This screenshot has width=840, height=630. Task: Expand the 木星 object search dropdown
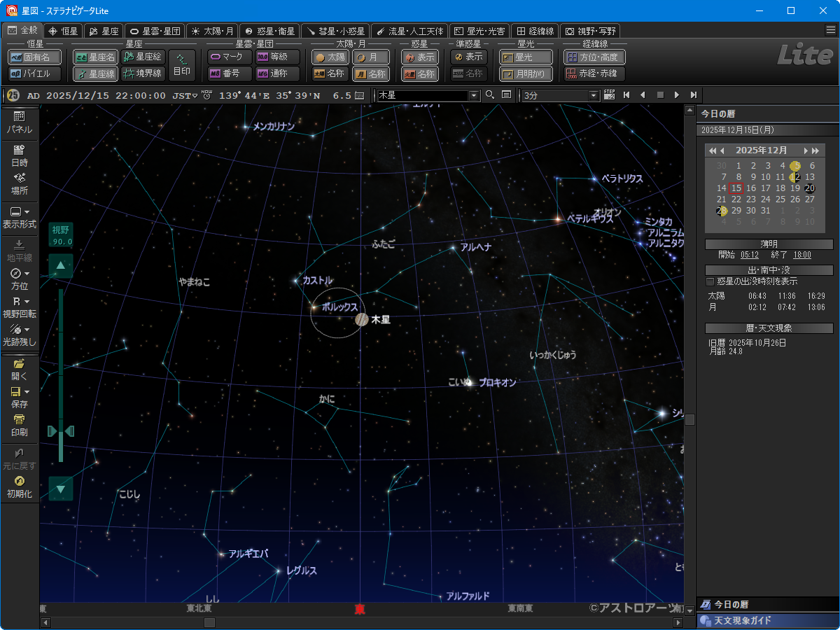click(x=474, y=95)
